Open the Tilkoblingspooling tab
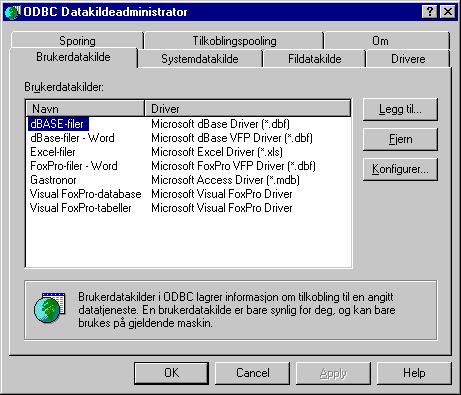The image size is (461, 395). [x=234, y=41]
